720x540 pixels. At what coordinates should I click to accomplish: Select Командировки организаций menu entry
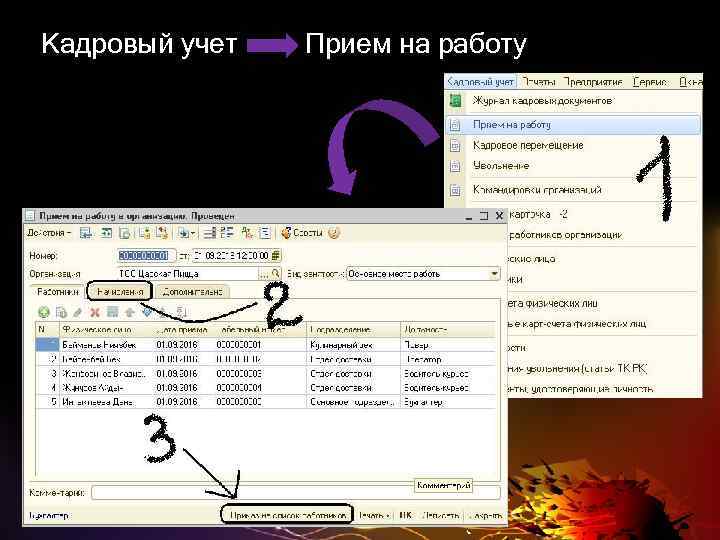point(574,190)
